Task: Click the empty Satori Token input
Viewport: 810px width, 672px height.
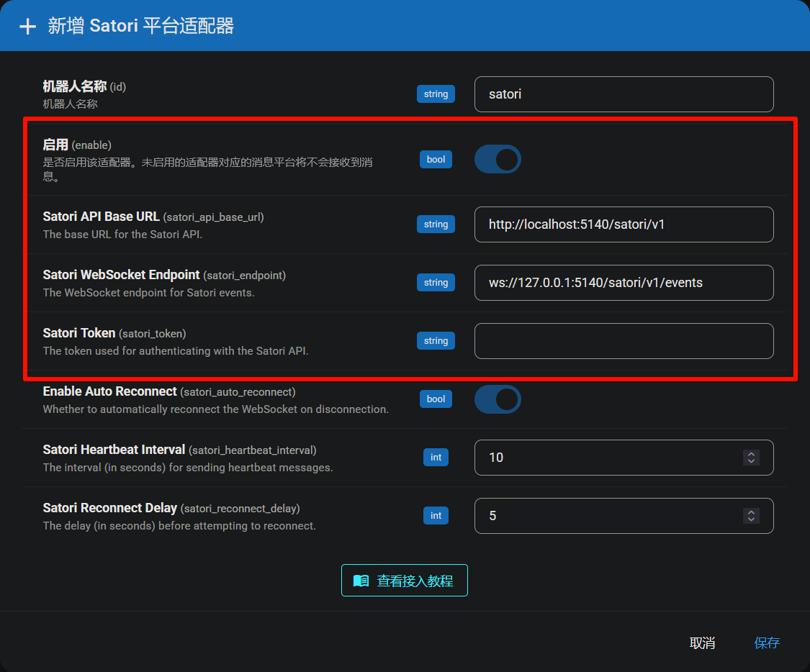Action: (x=624, y=341)
